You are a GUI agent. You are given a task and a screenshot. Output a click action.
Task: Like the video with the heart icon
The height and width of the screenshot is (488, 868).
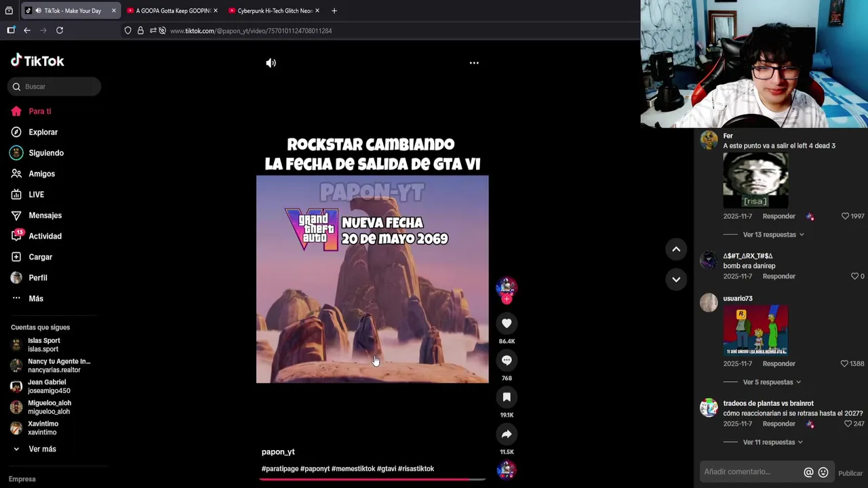pyautogui.click(x=507, y=323)
